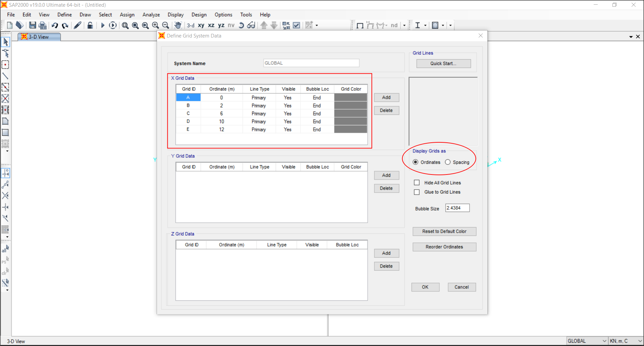Viewport: 644px width, 346px height.
Task: Open the view tab list dropdown arrow
Action: [631, 37]
